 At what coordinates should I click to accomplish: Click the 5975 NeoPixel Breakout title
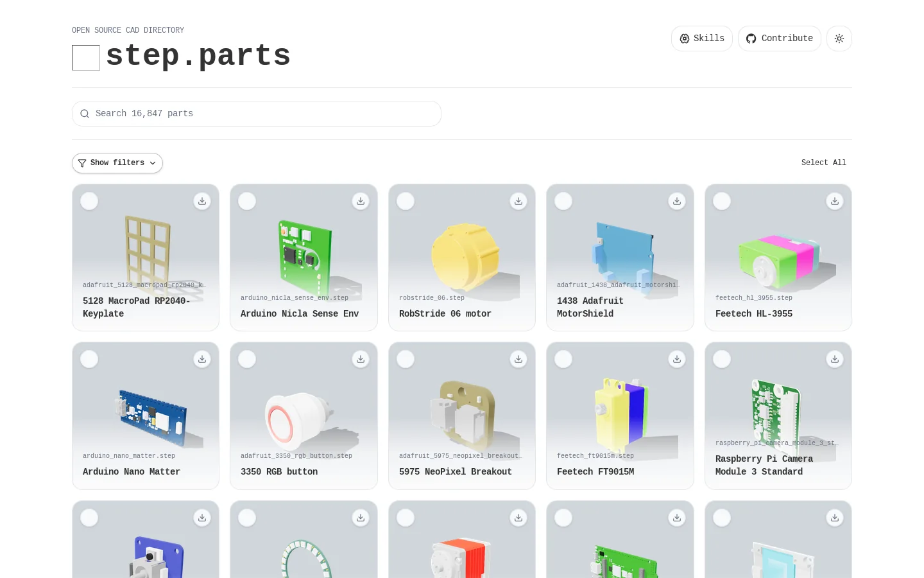[456, 472]
